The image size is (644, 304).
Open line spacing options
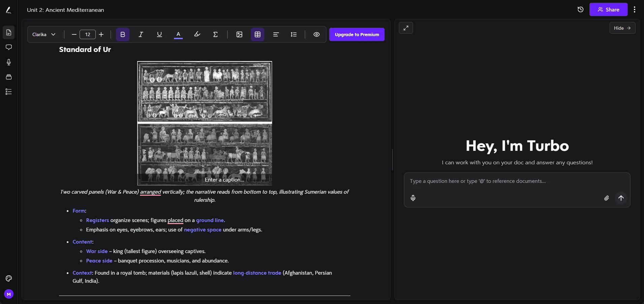point(294,34)
